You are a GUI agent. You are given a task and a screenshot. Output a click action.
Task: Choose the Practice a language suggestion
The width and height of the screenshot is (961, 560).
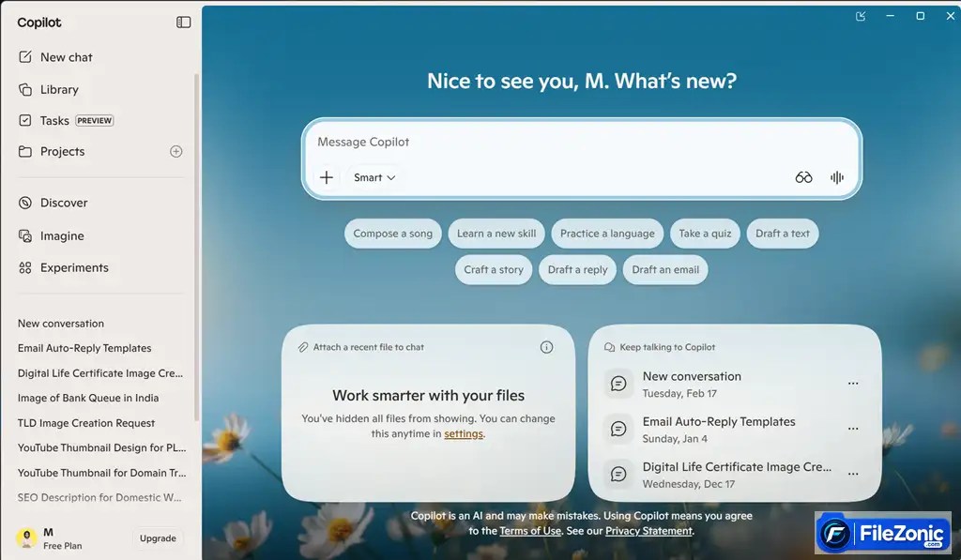pos(607,234)
